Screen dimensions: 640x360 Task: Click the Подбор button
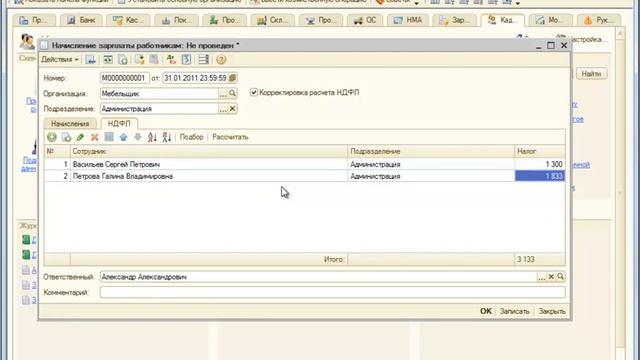pos(191,137)
